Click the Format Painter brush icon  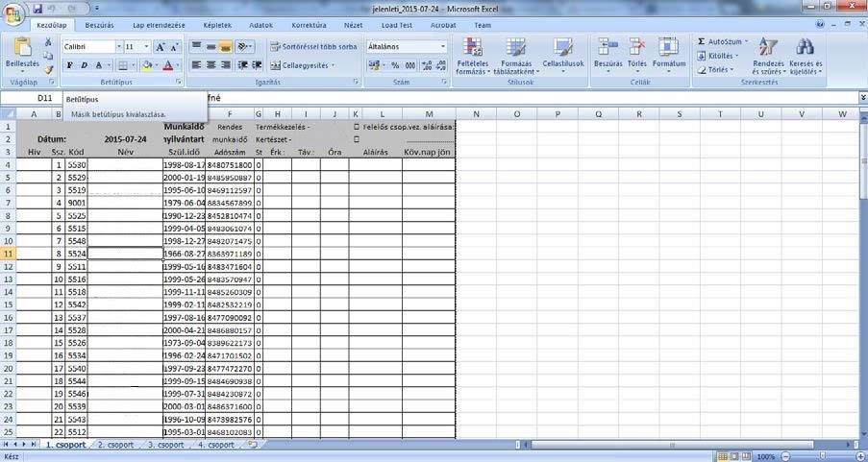point(49,69)
